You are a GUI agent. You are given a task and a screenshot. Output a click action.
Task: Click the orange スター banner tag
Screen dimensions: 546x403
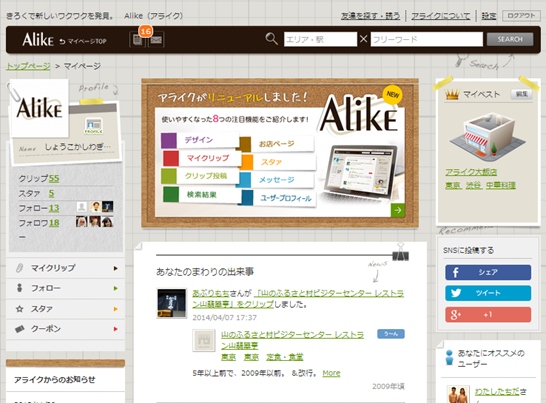point(279,162)
